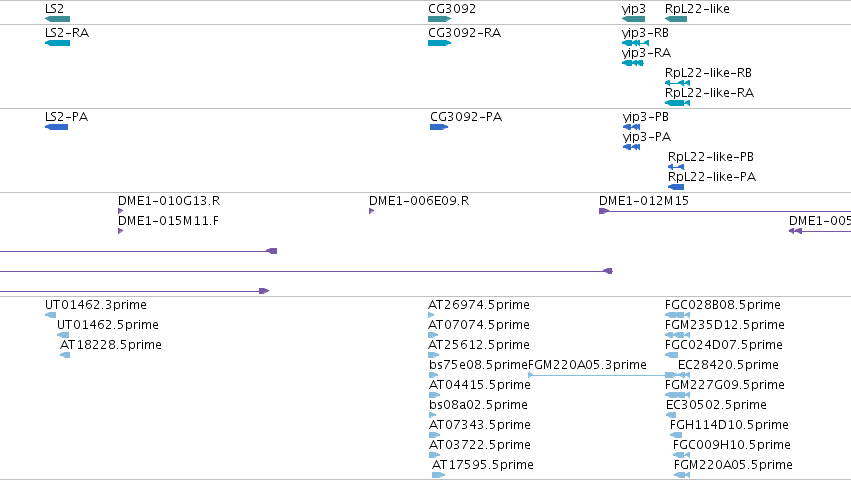
Task: Select the UT01462.3prime EST glyph
Action: point(50,315)
